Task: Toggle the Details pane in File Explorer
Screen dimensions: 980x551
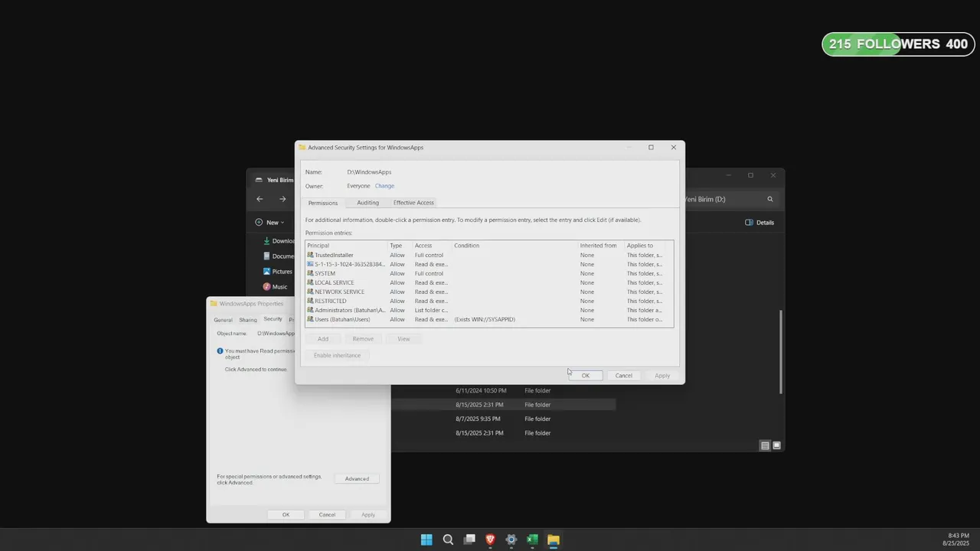Action: pos(759,223)
